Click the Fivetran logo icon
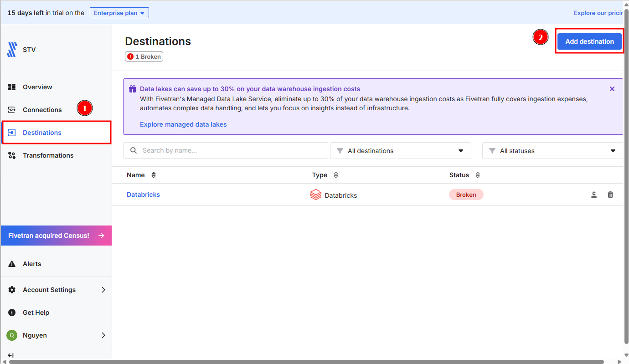The image size is (629, 364). [12, 50]
